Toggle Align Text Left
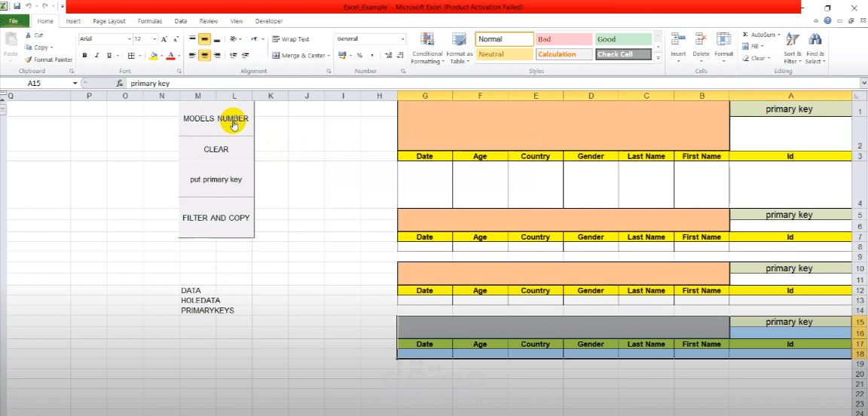This screenshot has width=868, height=416. (192, 56)
